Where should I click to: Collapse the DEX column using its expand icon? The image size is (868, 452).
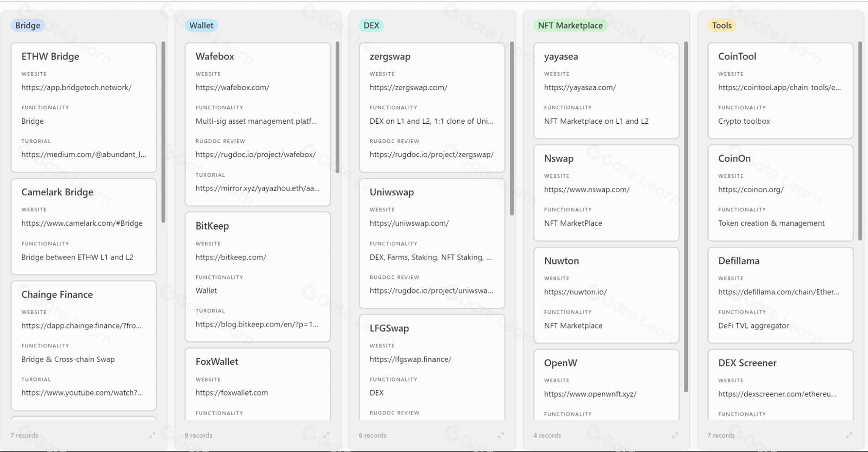(x=501, y=435)
